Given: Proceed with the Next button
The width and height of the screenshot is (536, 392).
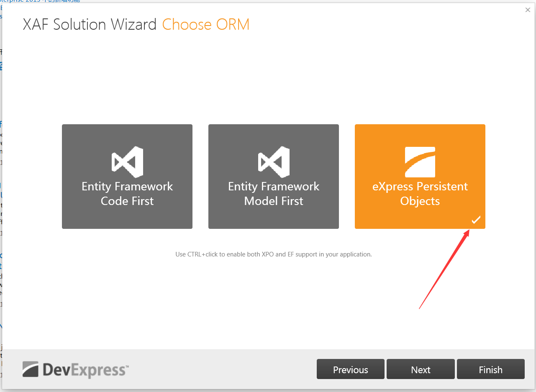Looking at the screenshot, I should pos(421,369).
